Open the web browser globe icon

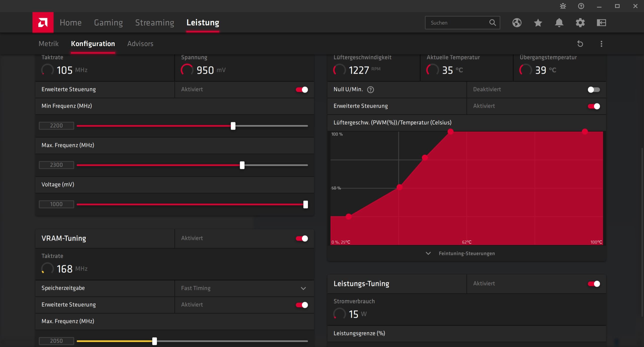point(517,23)
